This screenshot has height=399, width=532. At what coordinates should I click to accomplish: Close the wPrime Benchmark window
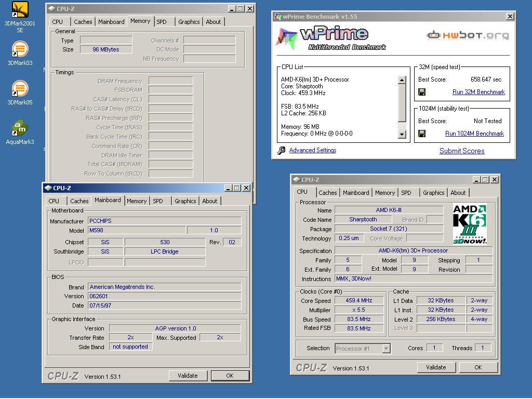coord(510,16)
